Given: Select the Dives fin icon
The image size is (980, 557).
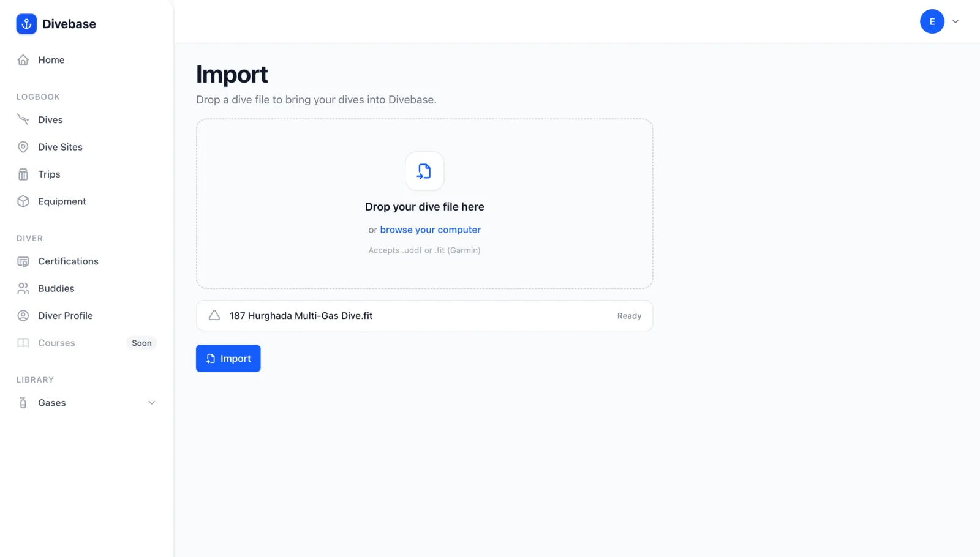Looking at the screenshot, I should point(23,120).
